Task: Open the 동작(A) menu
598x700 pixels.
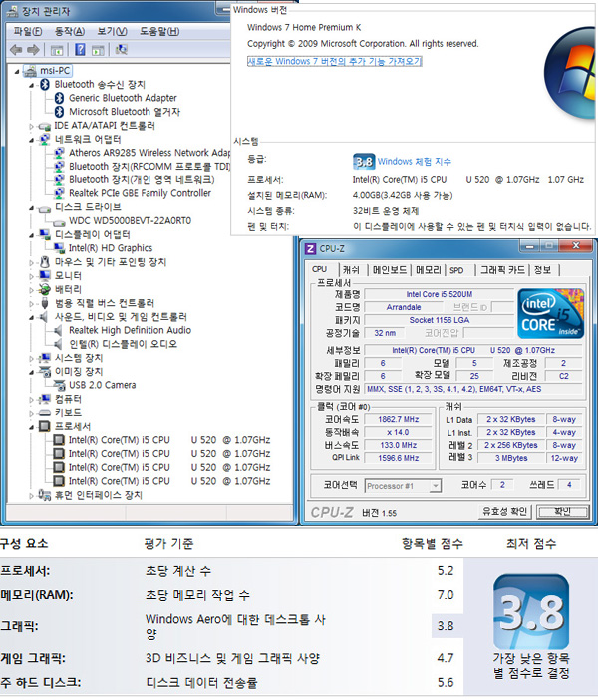Action: click(x=69, y=31)
